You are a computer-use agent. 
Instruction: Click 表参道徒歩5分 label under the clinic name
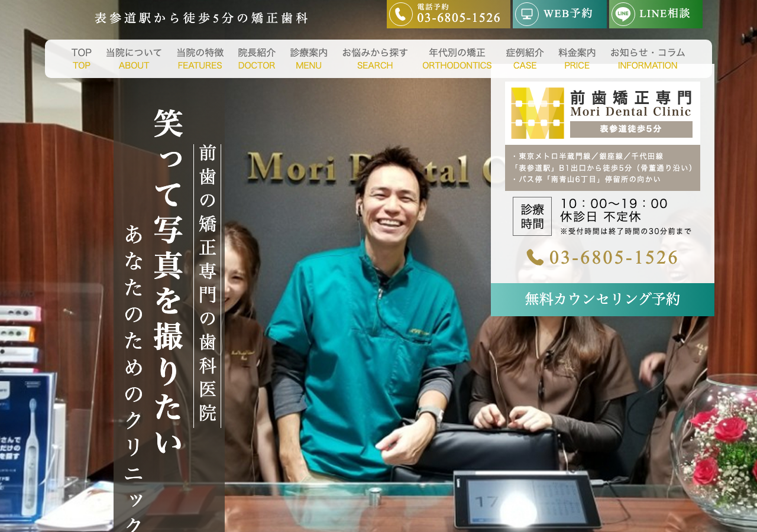pos(631,129)
